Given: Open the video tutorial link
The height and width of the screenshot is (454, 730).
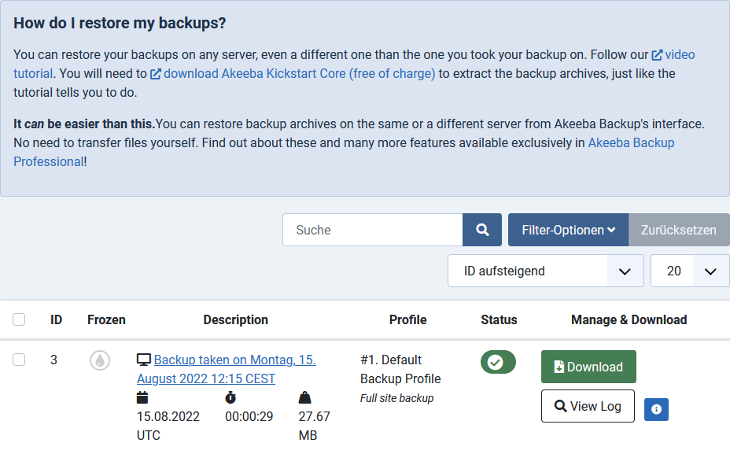Looking at the screenshot, I should [680, 55].
